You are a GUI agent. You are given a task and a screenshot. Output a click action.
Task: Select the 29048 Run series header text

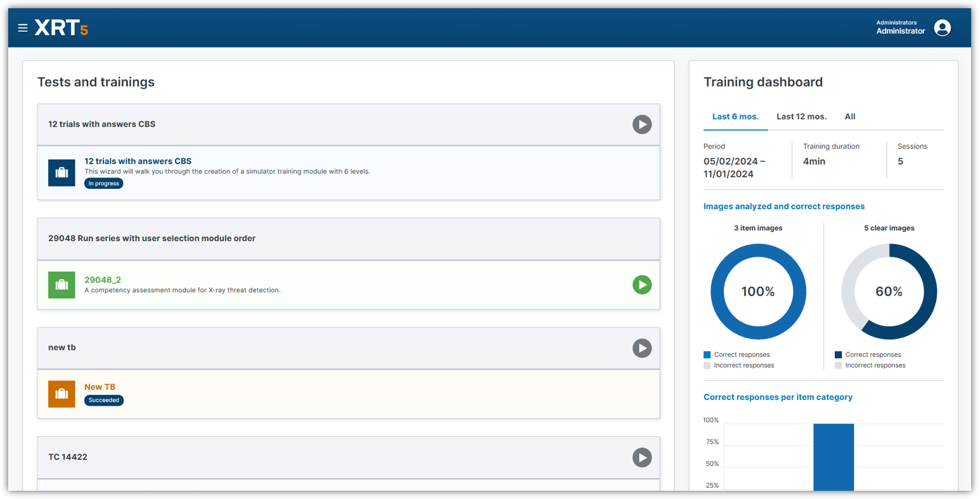click(x=152, y=238)
